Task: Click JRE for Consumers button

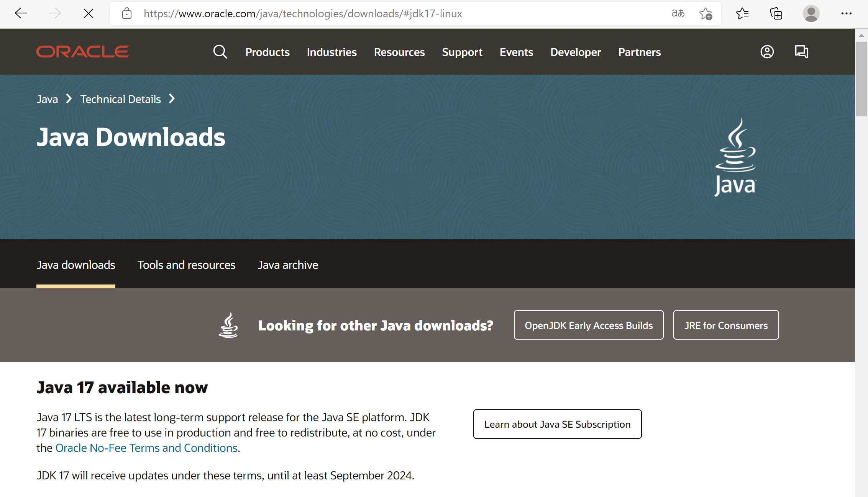Action: pyautogui.click(x=726, y=325)
